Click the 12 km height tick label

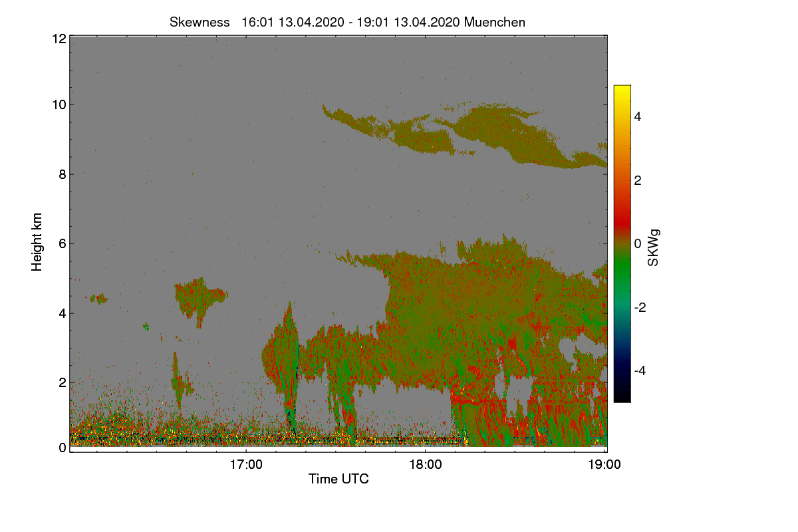[x=59, y=39]
